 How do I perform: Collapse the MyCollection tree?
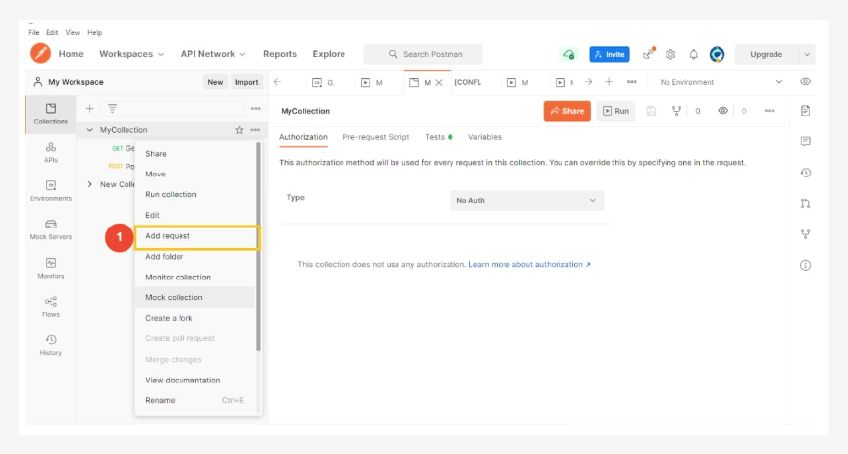click(90, 130)
